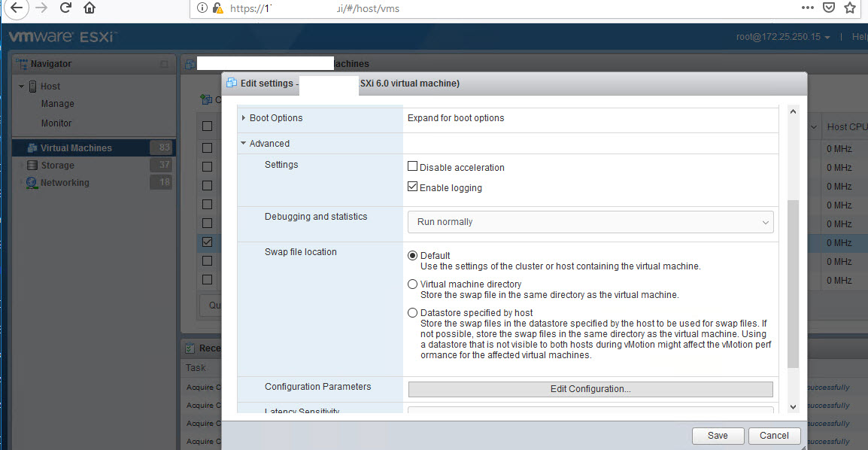Click the Navigator panel collapse icon
The image size is (868, 450).
(164, 65)
